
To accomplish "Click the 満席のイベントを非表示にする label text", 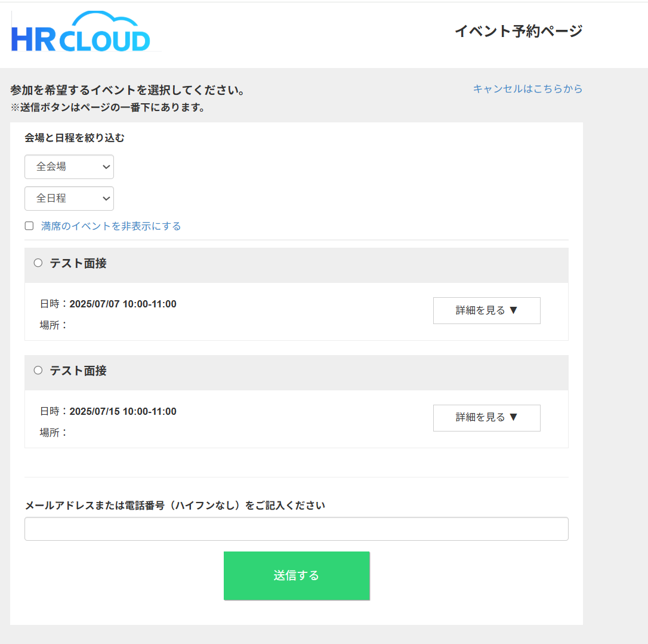I will pos(111,226).
